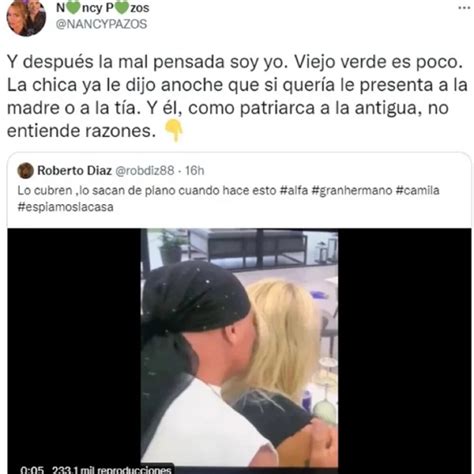Click the first green heart in display name
Viewport: 474px width, 474px height.
pos(73,7)
